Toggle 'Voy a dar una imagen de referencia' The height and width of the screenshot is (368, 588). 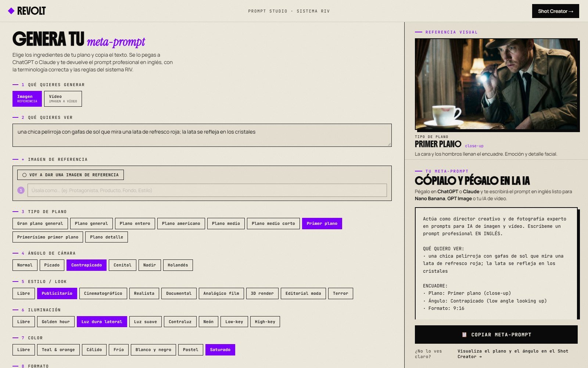point(71,175)
